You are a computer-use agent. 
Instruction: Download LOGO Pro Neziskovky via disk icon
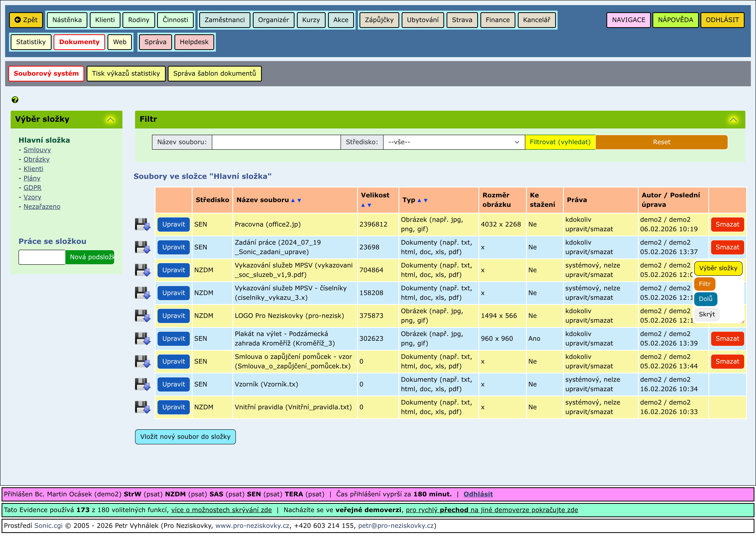[x=143, y=316]
